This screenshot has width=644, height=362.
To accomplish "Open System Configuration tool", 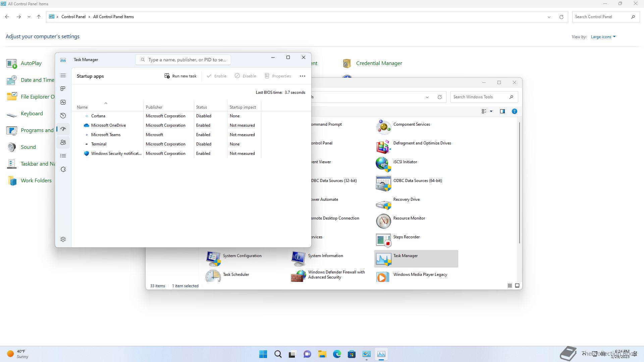I will [246, 258].
